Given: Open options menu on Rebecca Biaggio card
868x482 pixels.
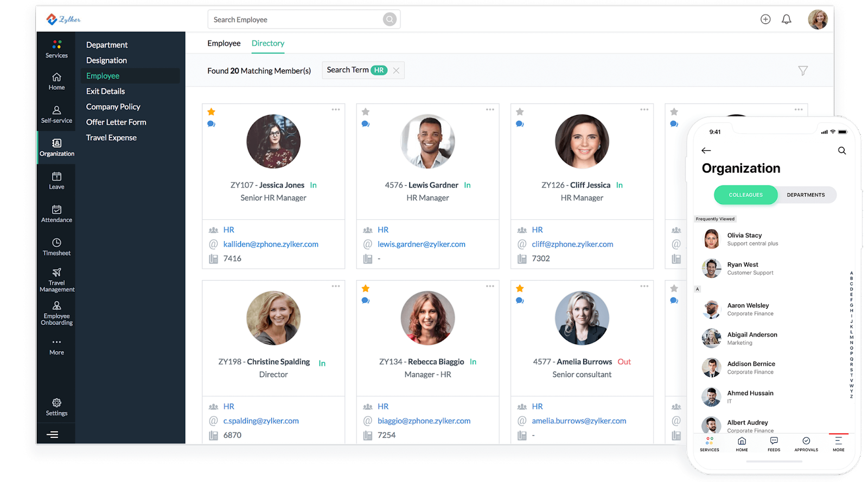Looking at the screenshot, I should click(x=490, y=286).
